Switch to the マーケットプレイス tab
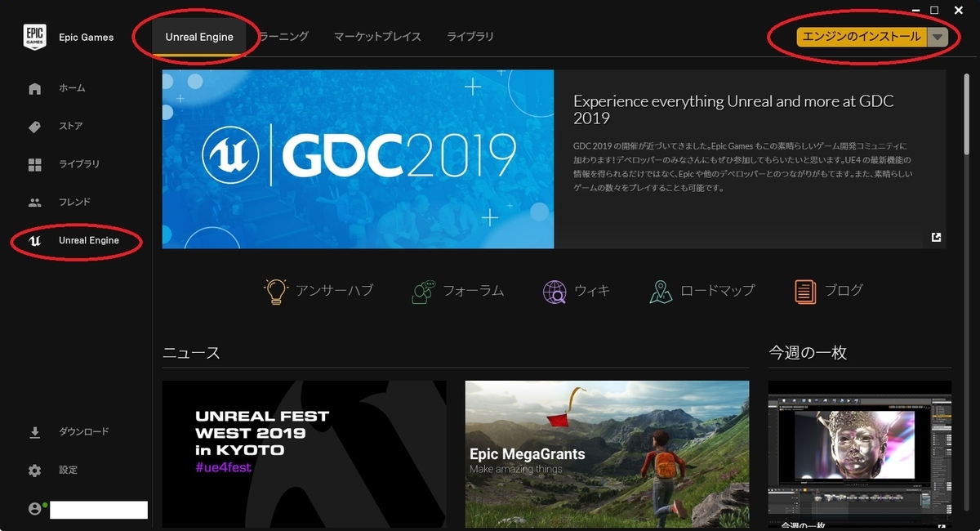Screen dimensions: 980x531 click(376, 36)
